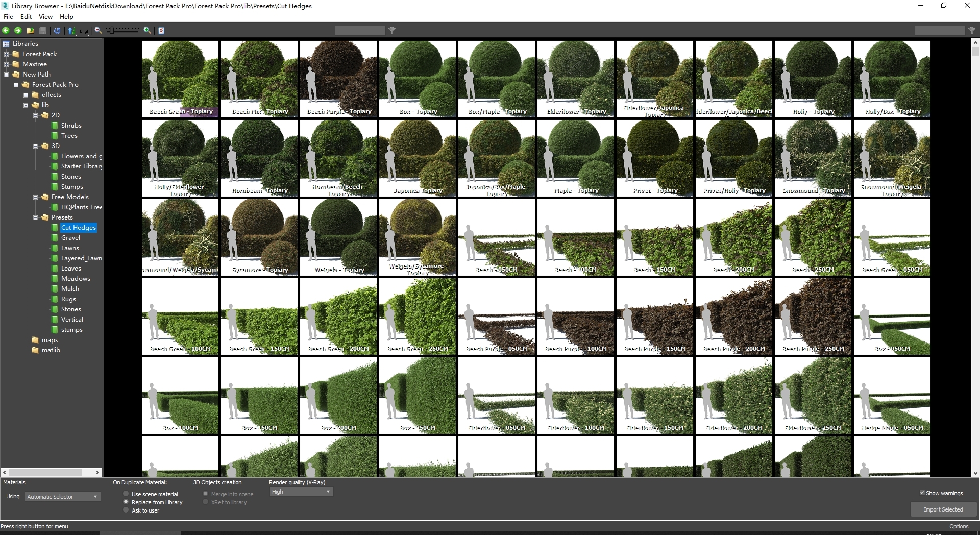Click the folder-up icon in the toolbar
Image resolution: width=980 pixels, height=535 pixels.
(30, 31)
